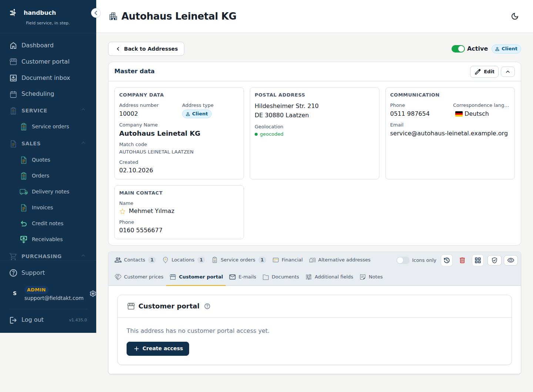Click the red trash delete icon

462,260
